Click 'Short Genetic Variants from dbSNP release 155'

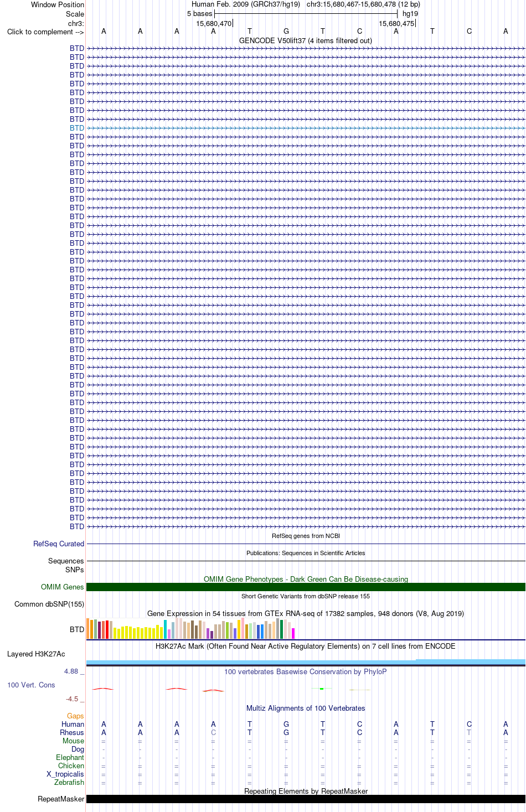tap(306, 597)
